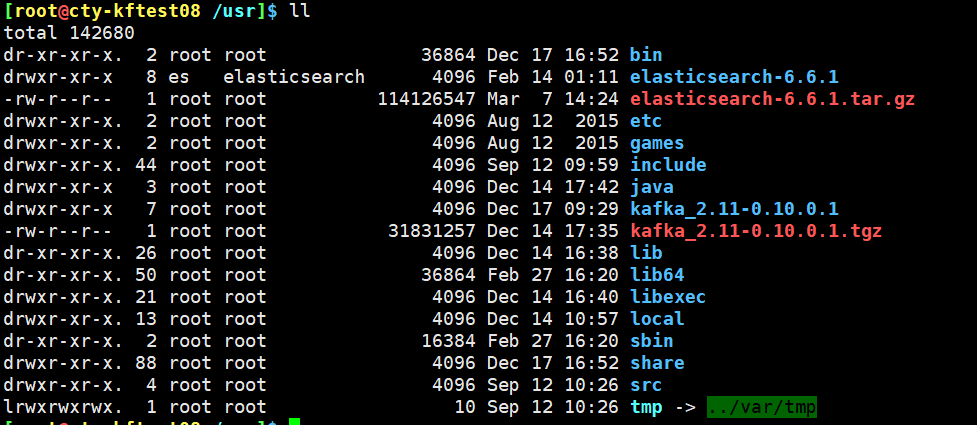This screenshot has width=977, height=425.
Task: Click the kafka_2.11-0.10.0.1 directory name
Action: (734, 209)
